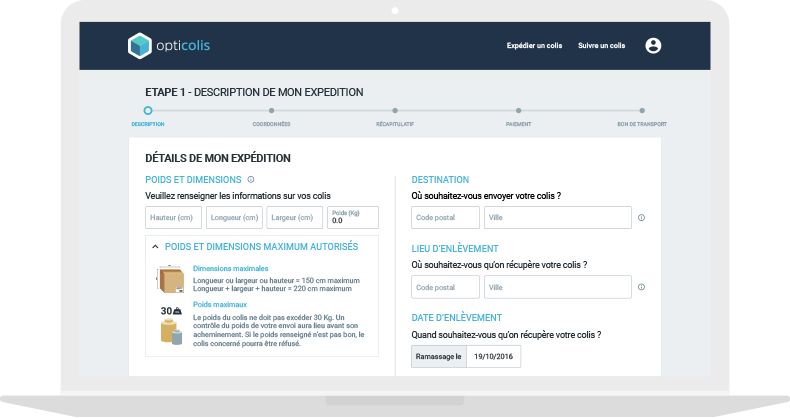The image size is (790, 418).
Task: Click the yellow and grey weights illustration
Action: click(171, 332)
